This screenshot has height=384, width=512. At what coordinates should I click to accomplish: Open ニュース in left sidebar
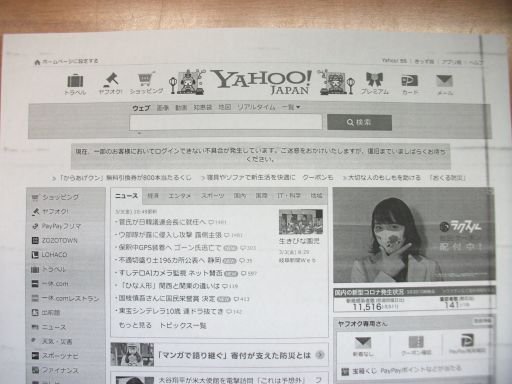pos(49,327)
